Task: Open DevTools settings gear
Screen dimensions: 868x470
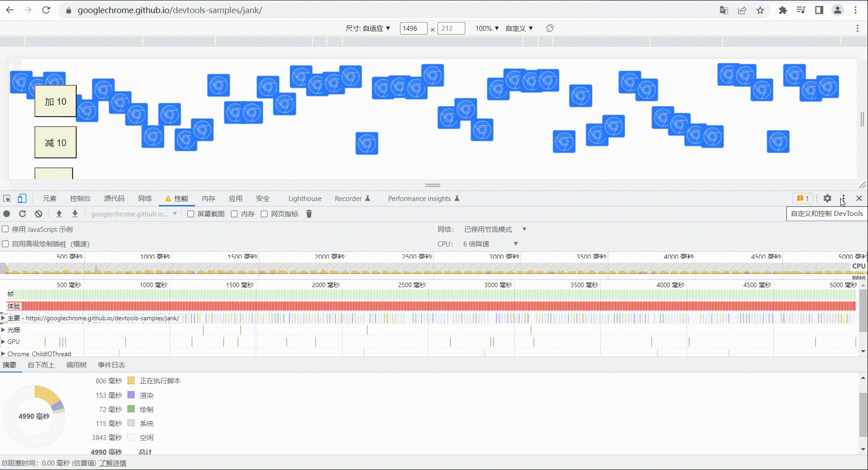Action: pos(827,198)
